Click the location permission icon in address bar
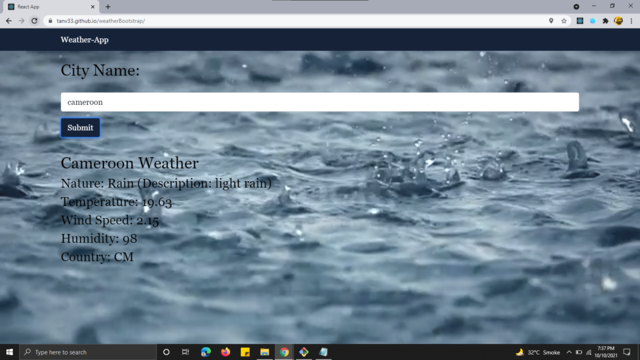The image size is (640, 360). [551, 21]
